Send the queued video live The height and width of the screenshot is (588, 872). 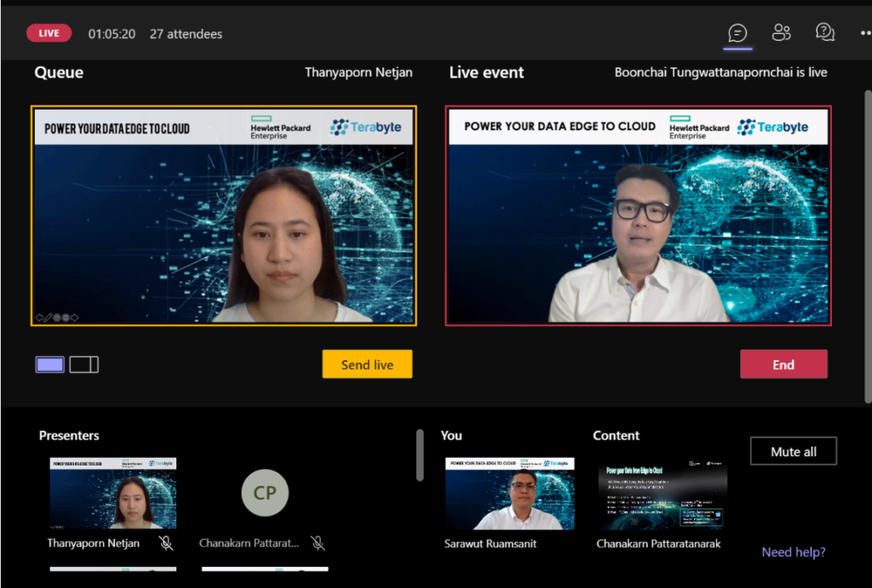[x=367, y=364]
